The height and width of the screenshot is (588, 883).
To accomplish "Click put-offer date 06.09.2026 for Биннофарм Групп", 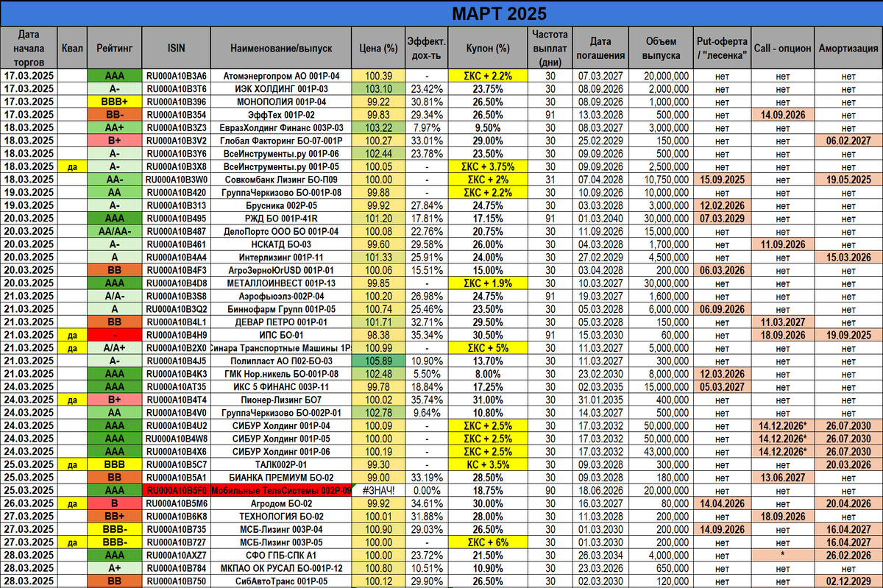I will click(x=722, y=308).
